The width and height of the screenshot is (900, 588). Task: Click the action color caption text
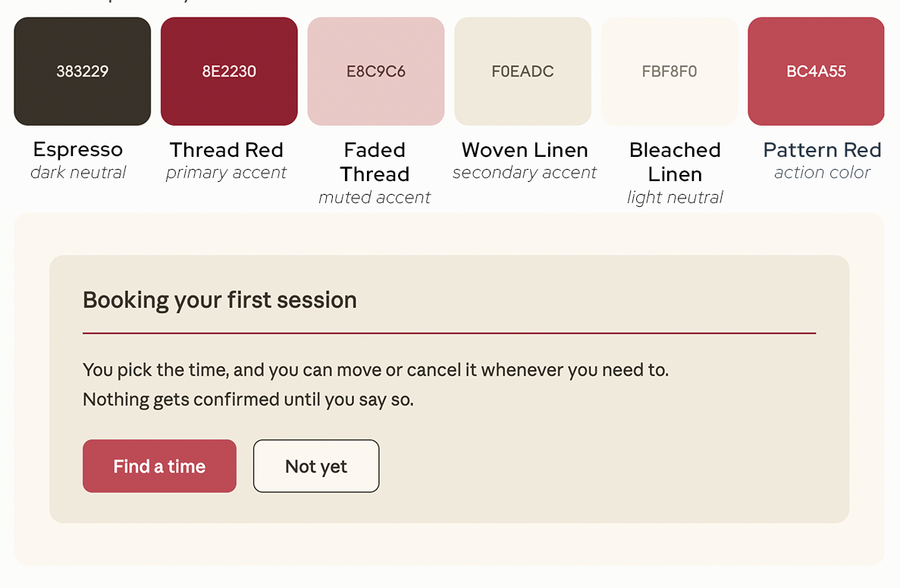822,172
